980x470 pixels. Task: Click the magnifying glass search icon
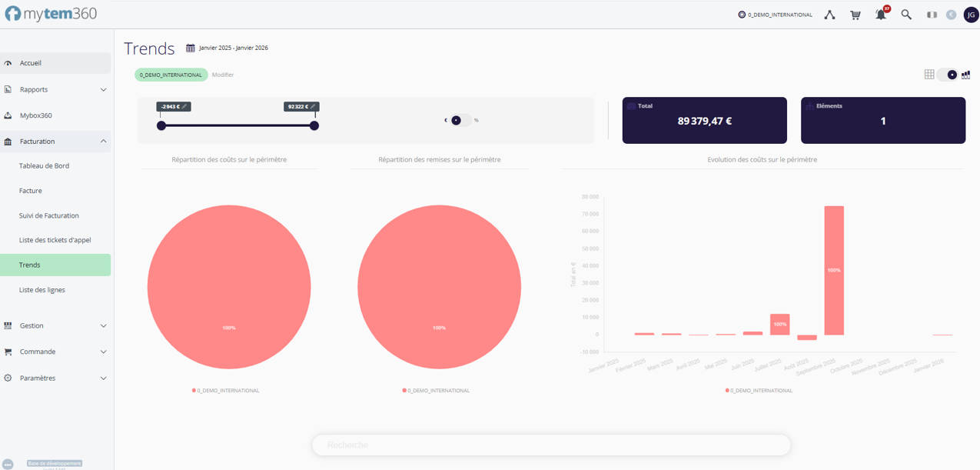[906, 15]
